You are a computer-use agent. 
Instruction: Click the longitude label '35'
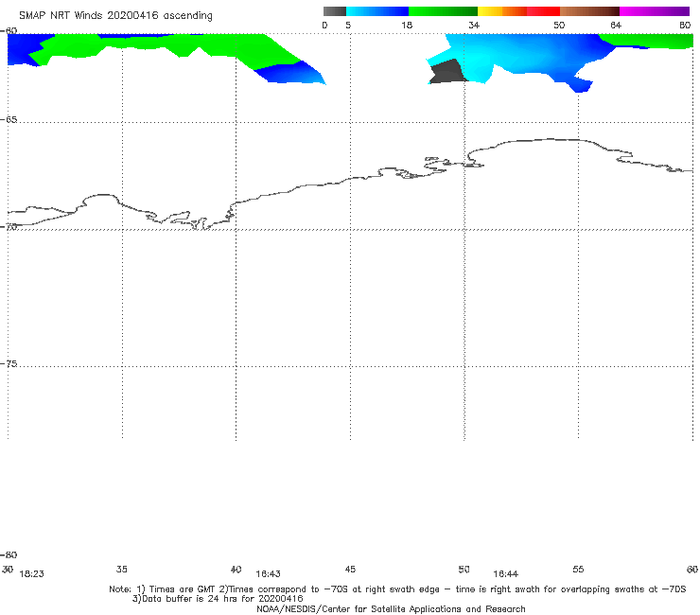tap(122, 569)
